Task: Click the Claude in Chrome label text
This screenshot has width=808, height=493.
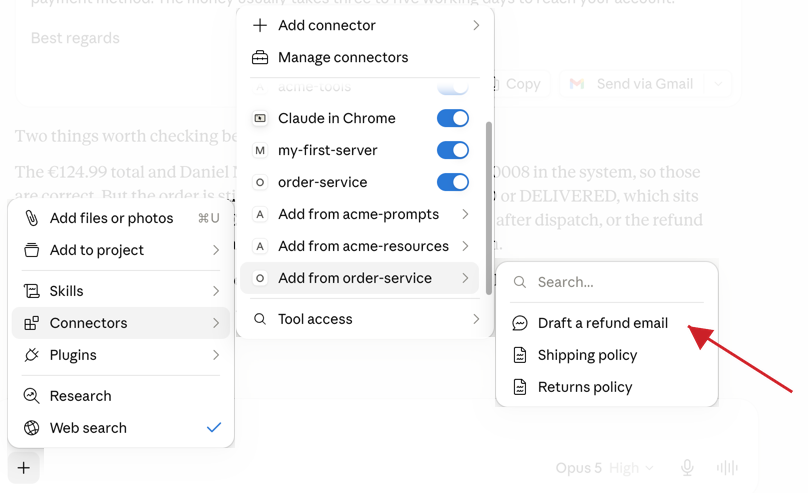Action: pos(337,118)
